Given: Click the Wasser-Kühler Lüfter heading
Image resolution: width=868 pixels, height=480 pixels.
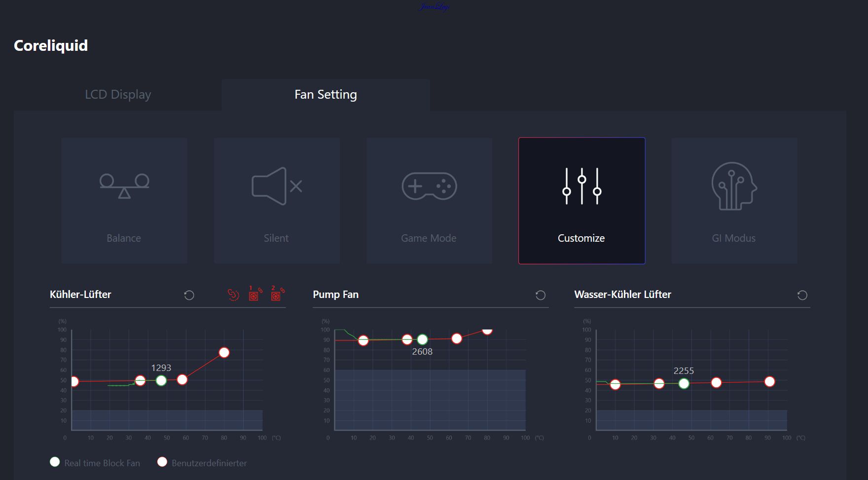Looking at the screenshot, I should click(622, 295).
